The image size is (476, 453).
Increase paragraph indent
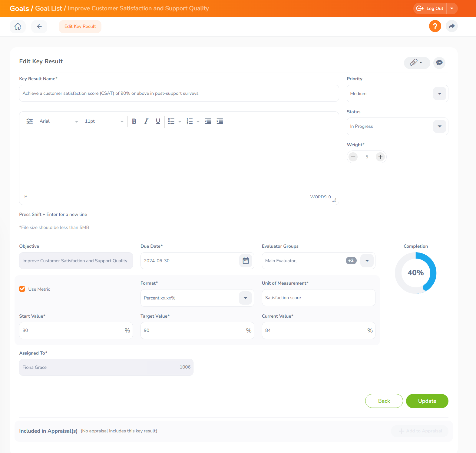point(220,121)
